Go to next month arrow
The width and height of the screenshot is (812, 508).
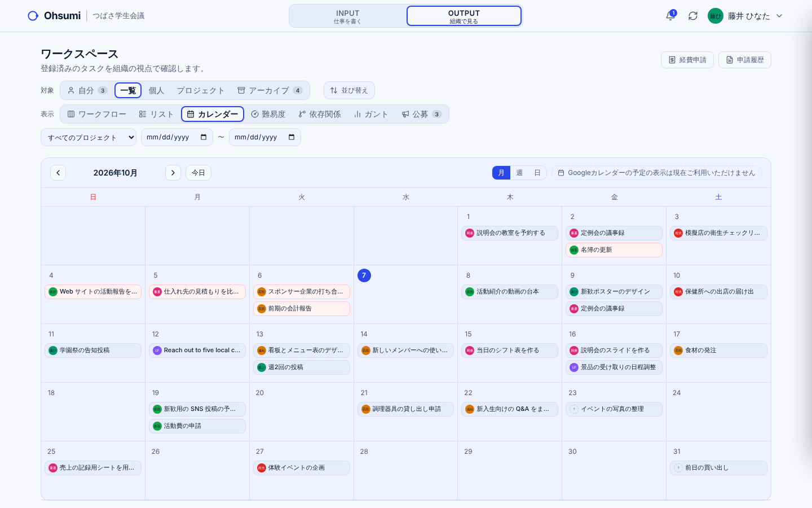(173, 173)
